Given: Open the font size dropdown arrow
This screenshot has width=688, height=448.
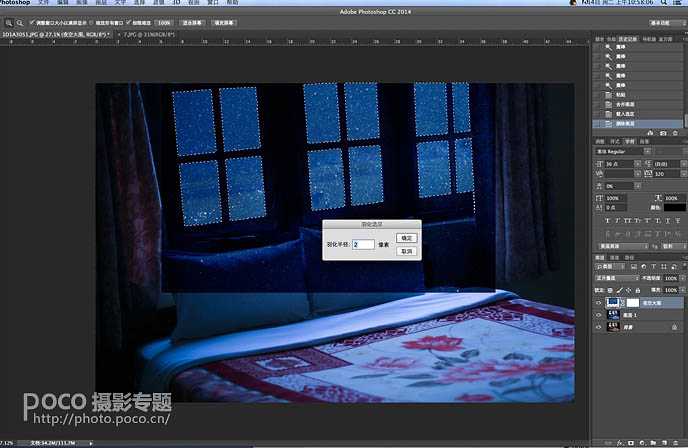Looking at the screenshot, I should tap(638, 164).
